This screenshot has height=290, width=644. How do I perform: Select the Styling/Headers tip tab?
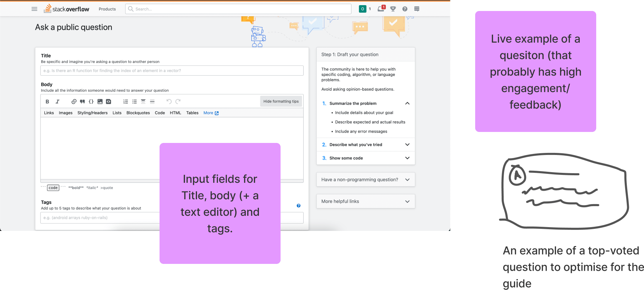(92, 113)
